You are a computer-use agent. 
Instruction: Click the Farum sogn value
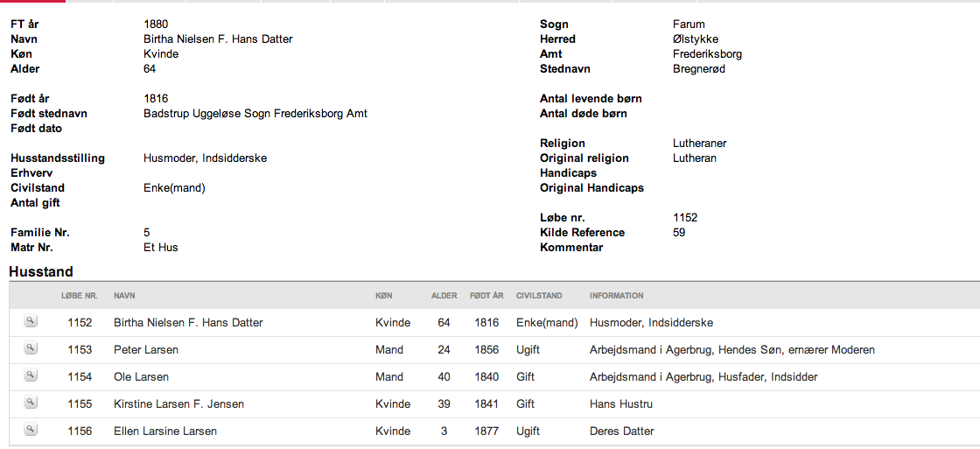tap(689, 25)
